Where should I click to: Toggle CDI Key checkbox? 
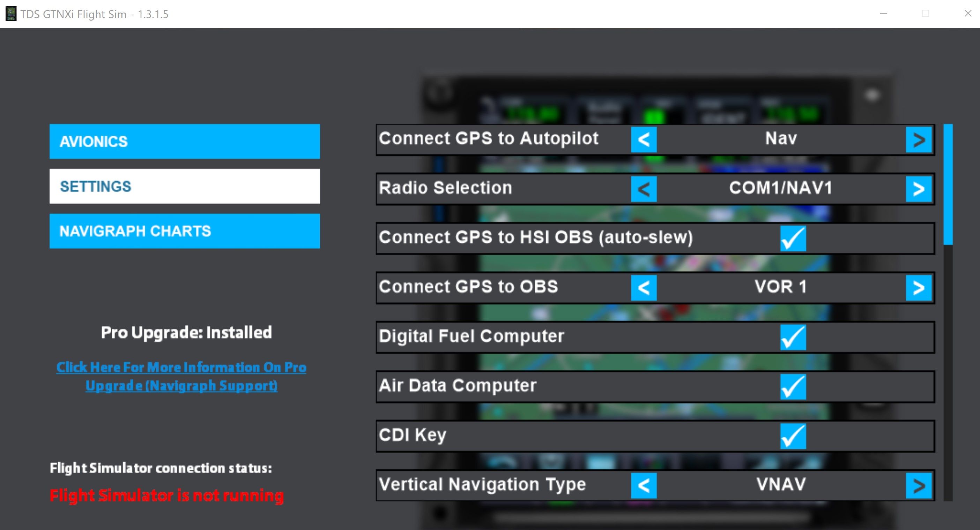(793, 436)
